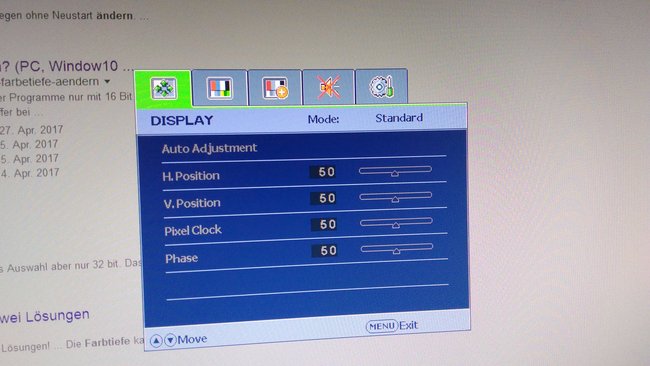Select the Pixel Clock menu item
Screen dimensions: 650x366
[193, 230]
